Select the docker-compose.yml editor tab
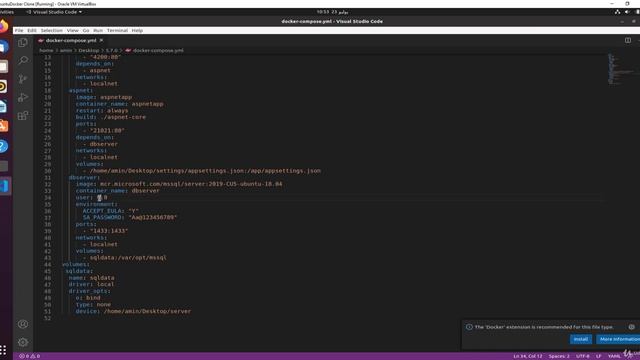The image size is (640, 360). tap(71, 40)
